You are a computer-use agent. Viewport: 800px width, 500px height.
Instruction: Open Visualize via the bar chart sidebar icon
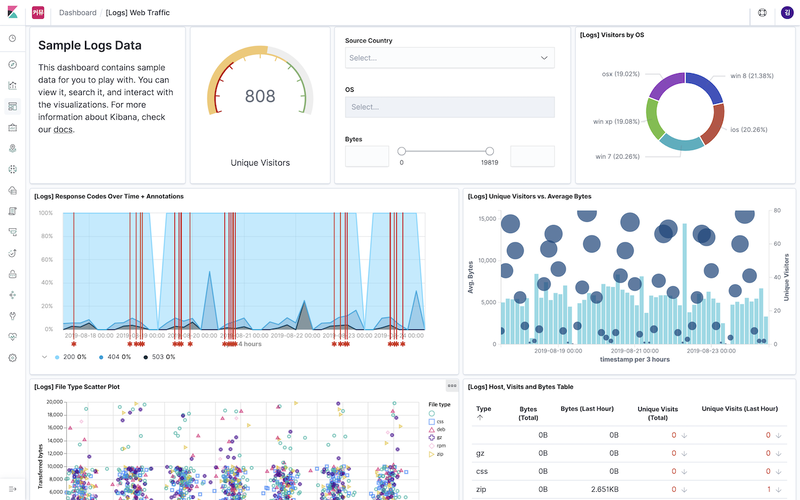13,85
